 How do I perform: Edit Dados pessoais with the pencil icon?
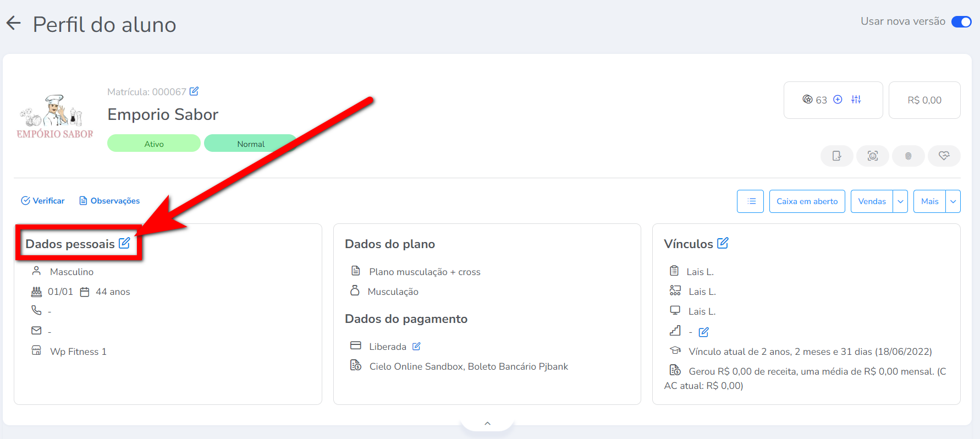click(x=125, y=243)
